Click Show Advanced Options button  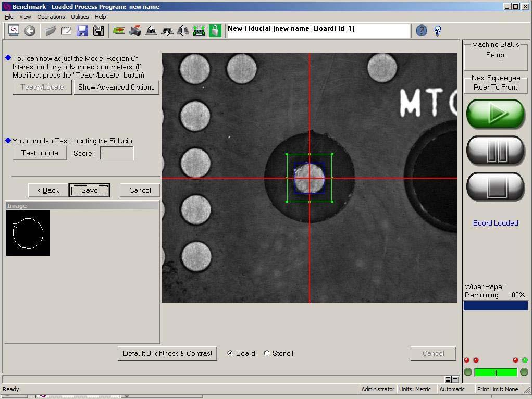point(116,87)
